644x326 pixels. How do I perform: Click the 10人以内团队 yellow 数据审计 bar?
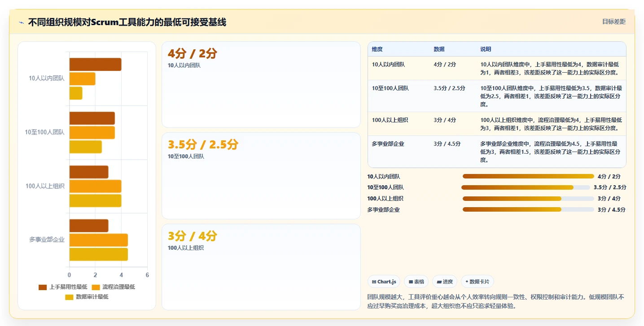[x=76, y=93]
